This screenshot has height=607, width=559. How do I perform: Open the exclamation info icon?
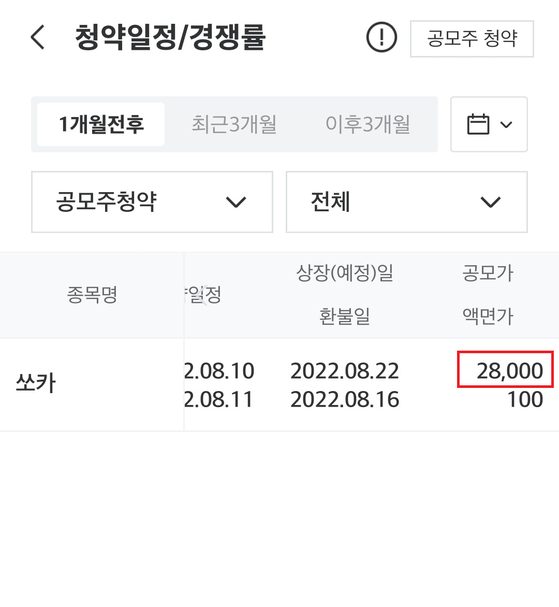[x=381, y=37]
